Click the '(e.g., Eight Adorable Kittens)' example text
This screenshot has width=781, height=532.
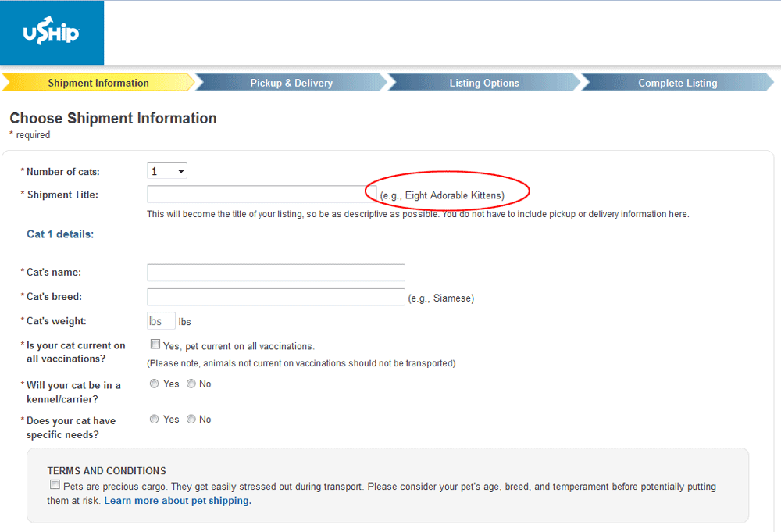442,195
